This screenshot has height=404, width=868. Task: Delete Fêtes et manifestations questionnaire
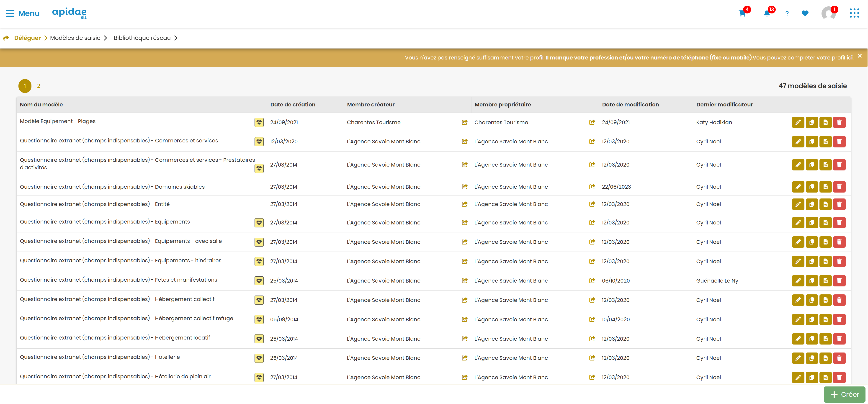pos(839,281)
